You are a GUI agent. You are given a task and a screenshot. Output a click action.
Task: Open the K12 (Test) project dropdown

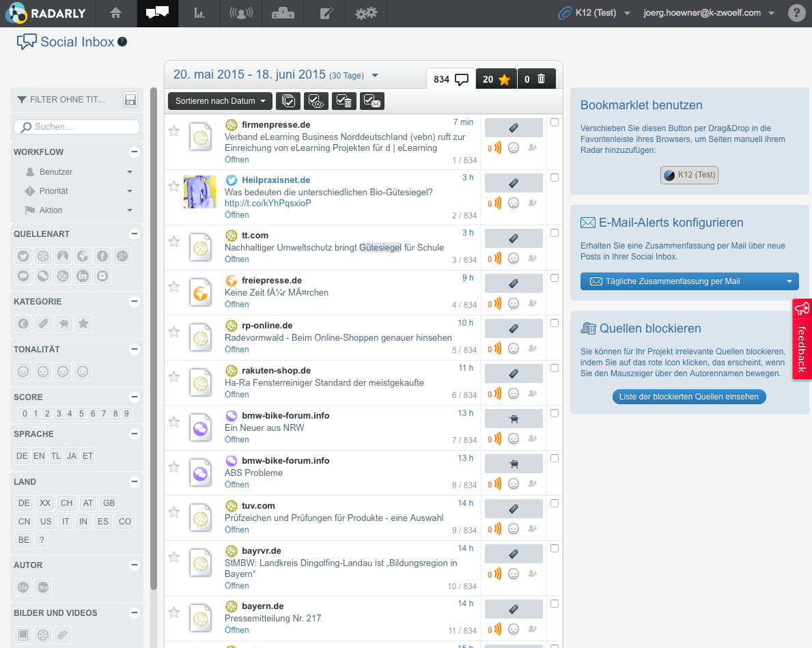pyautogui.click(x=594, y=13)
